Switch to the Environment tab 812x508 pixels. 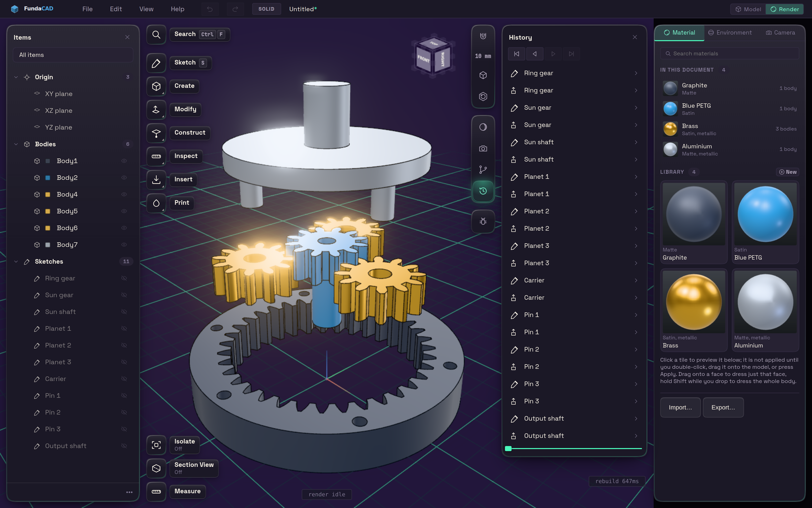click(x=730, y=33)
